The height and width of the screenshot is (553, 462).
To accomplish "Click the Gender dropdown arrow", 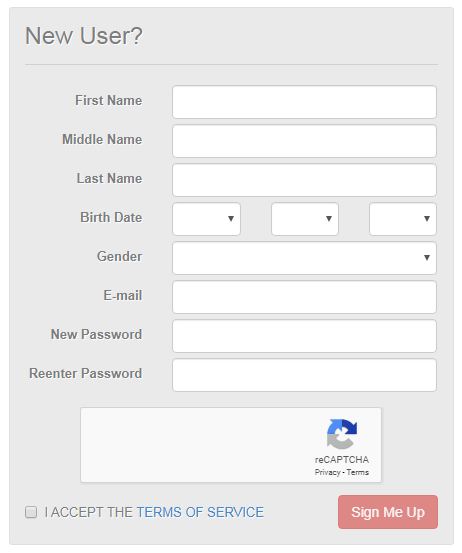I will [x=427, y=258].
